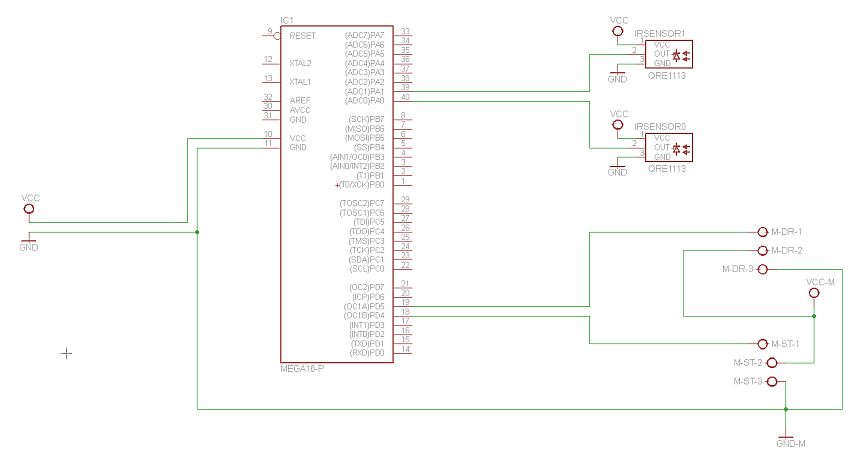Click the M-DR-1 pad circle
The image size is (866, 469).
coord(763,232)
